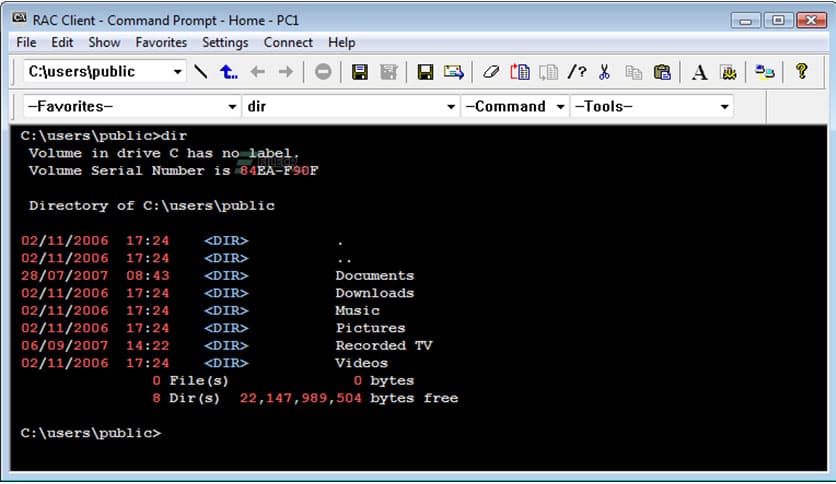Click the yellow question mark help icon

click(801, 71)
